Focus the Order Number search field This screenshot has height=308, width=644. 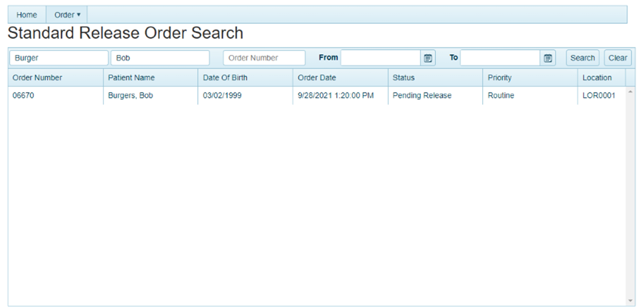point(264,58)
